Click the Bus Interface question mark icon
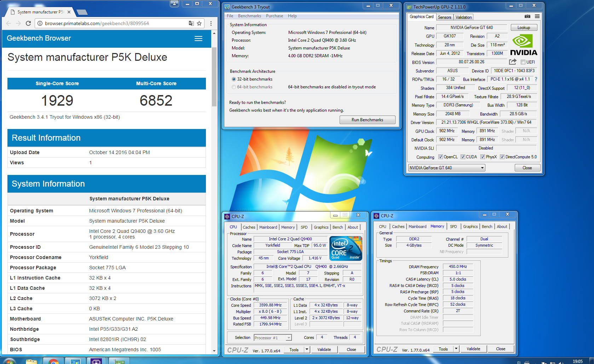 (x=536, y=79)
